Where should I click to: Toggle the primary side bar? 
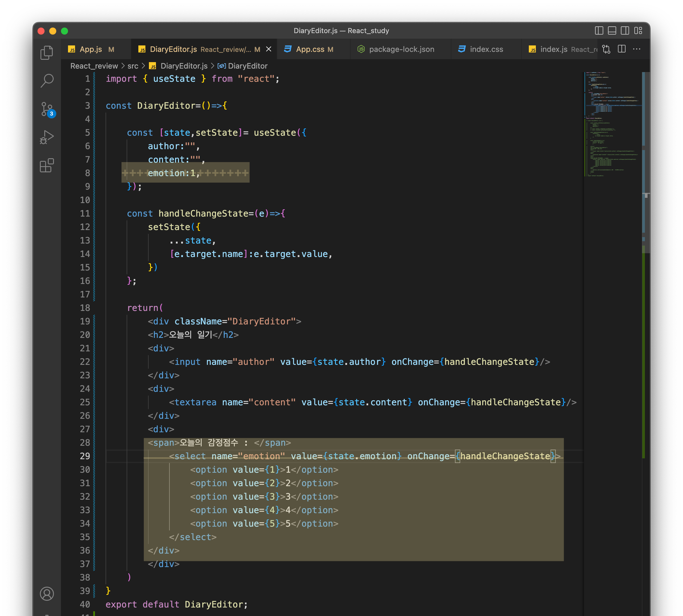click(599, 31)
